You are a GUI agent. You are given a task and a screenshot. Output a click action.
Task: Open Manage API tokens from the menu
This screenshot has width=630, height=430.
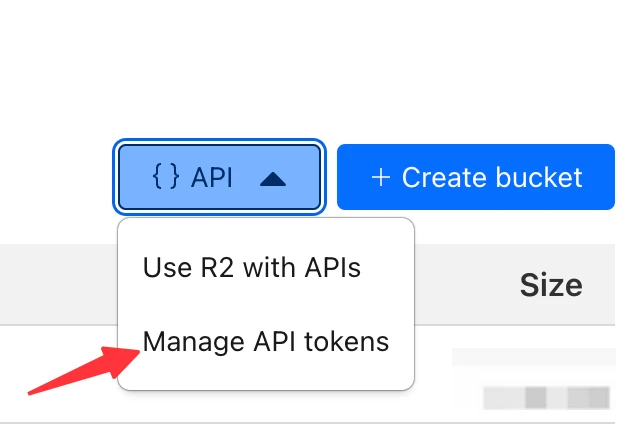[x=265, y=342]
